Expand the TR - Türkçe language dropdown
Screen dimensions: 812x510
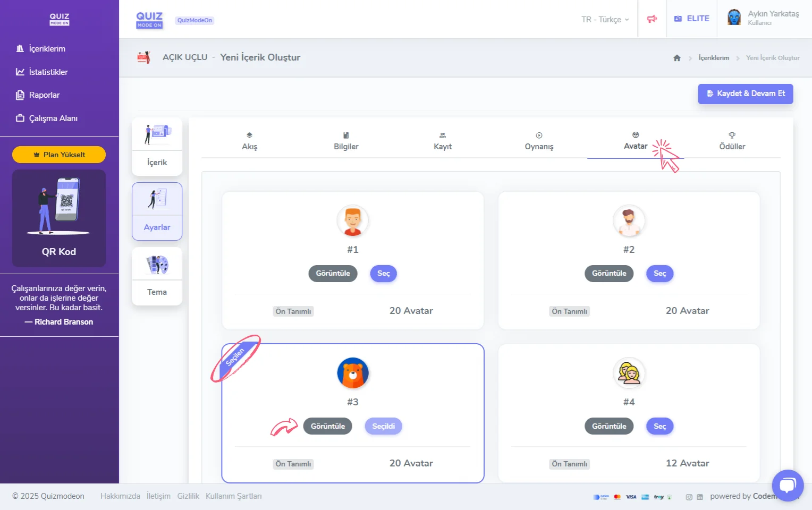605,20
